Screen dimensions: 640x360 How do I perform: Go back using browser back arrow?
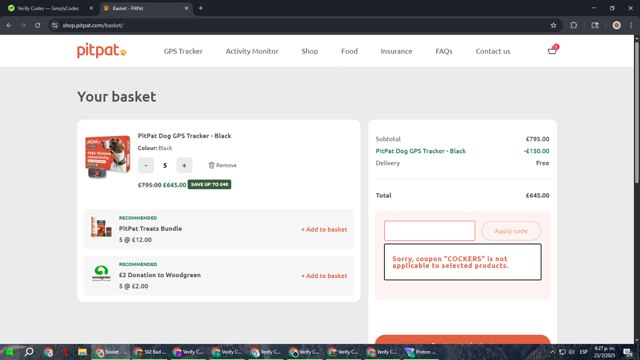coord(9,25)
